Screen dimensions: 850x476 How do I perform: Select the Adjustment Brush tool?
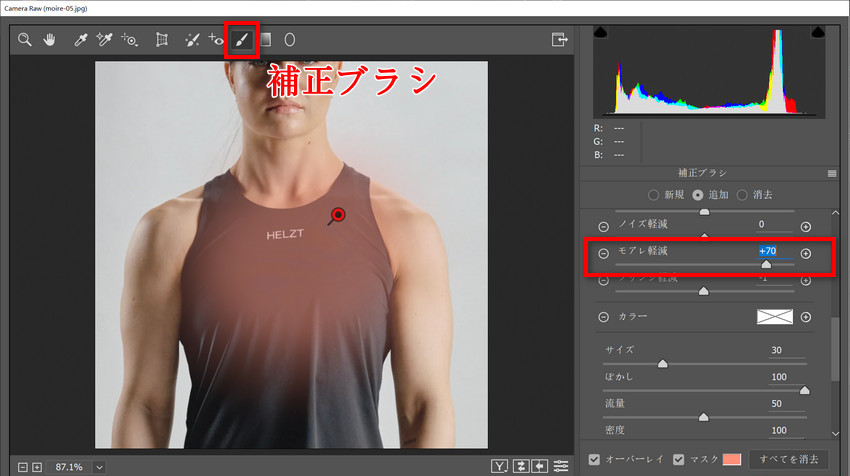pyautogui.click(x=242, y=40)
